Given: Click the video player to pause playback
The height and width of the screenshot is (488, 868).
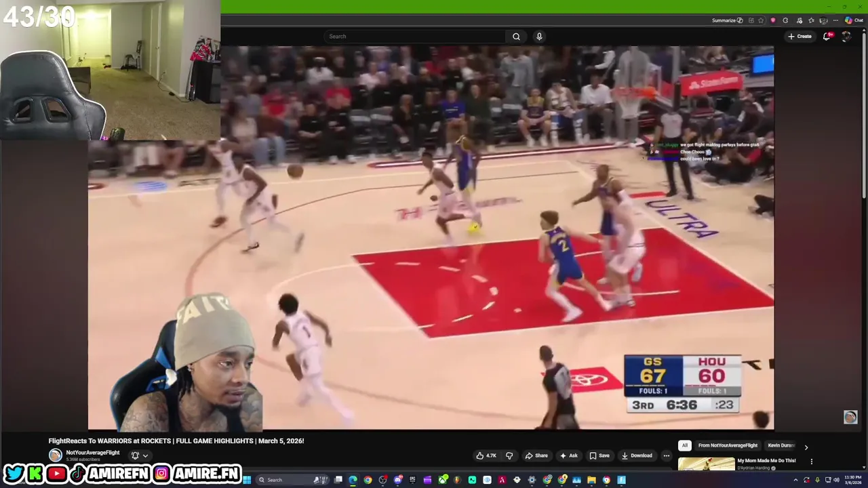Looking at the screenshot, I should (431, 237).
